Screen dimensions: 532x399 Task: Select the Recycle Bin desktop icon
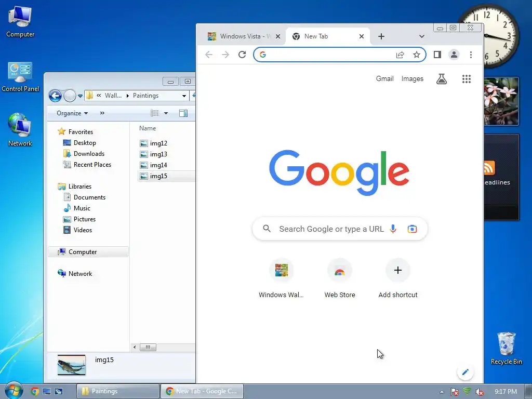(x=506, y=348)
